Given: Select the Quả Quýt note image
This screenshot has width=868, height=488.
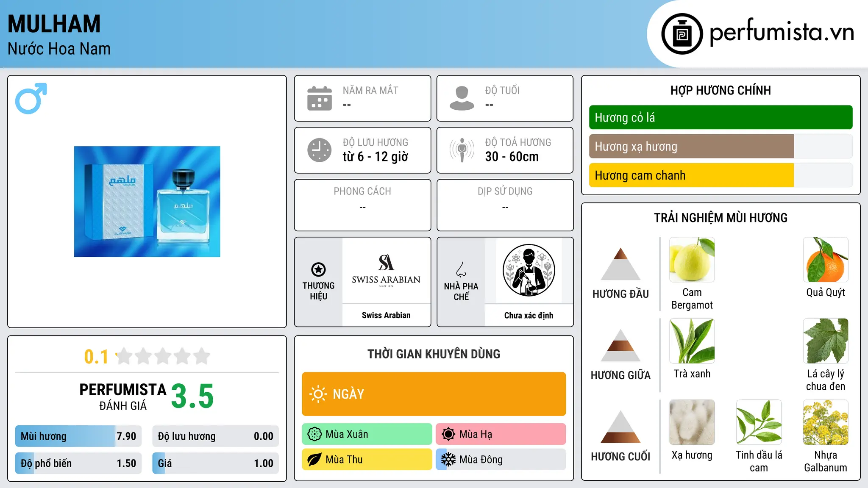Looking at the screenshot, I should (826, 260).
